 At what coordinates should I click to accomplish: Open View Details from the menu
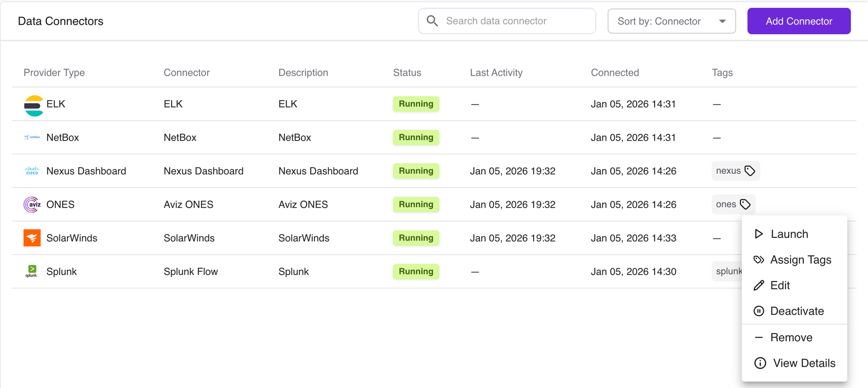(x=804, y=363)
